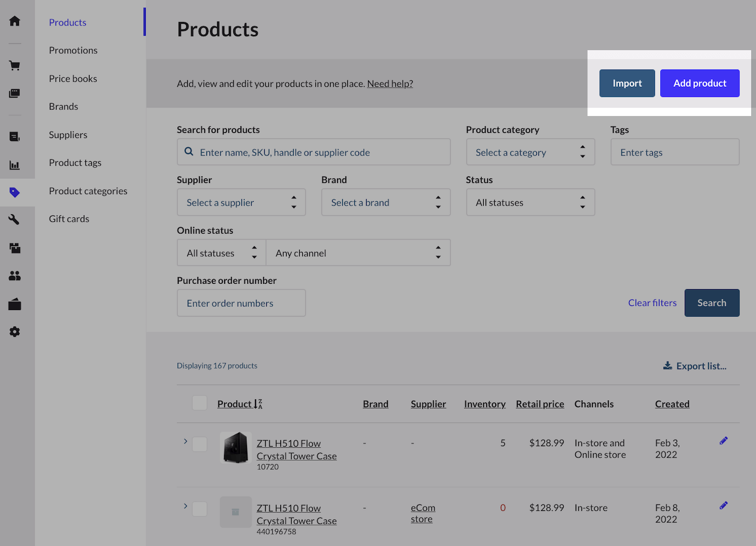The width and height of the screenshot is (756, 546).
Task: Open the shopping cart sell icon
Action: coord(15,66)
